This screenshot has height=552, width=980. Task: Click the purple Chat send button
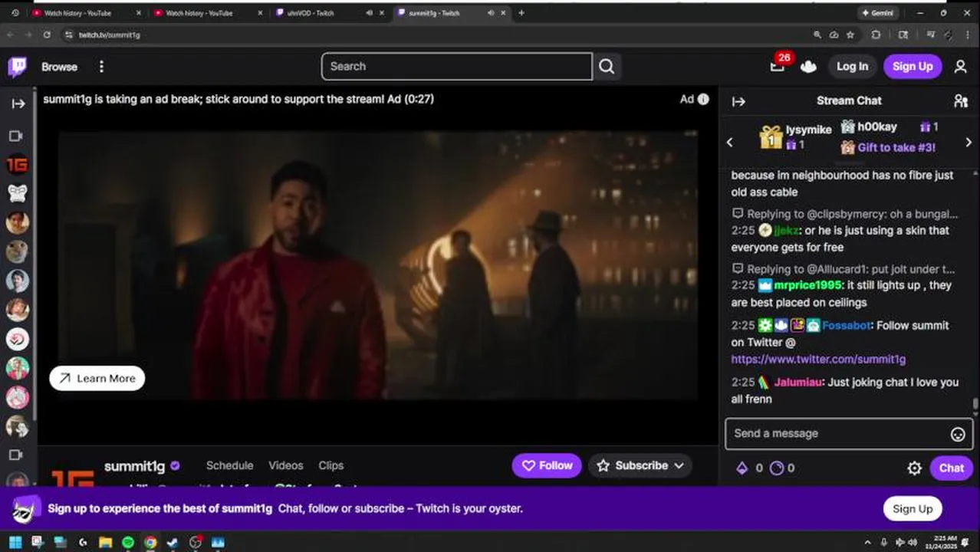[952, 468]
